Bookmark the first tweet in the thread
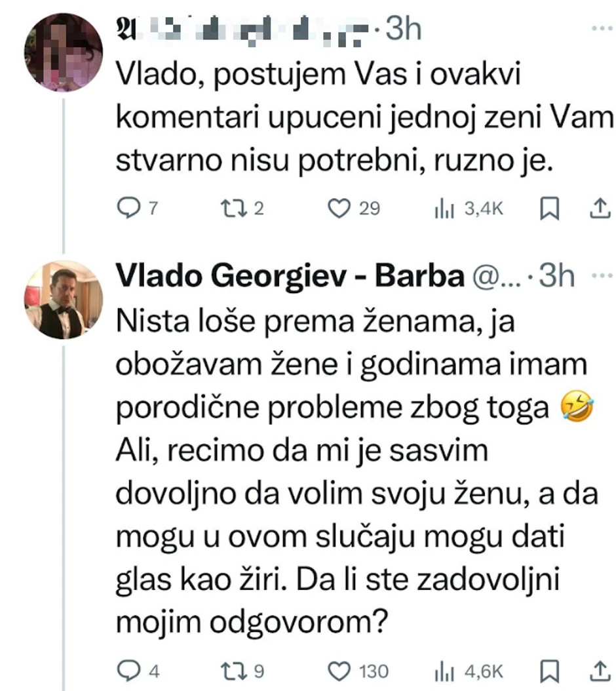This screenshot has width=616, height=691. (x=550, y=208)
